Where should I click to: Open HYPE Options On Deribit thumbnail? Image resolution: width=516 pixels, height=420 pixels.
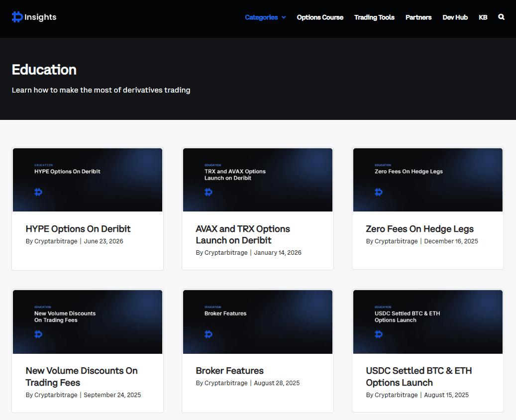[88, 180]
